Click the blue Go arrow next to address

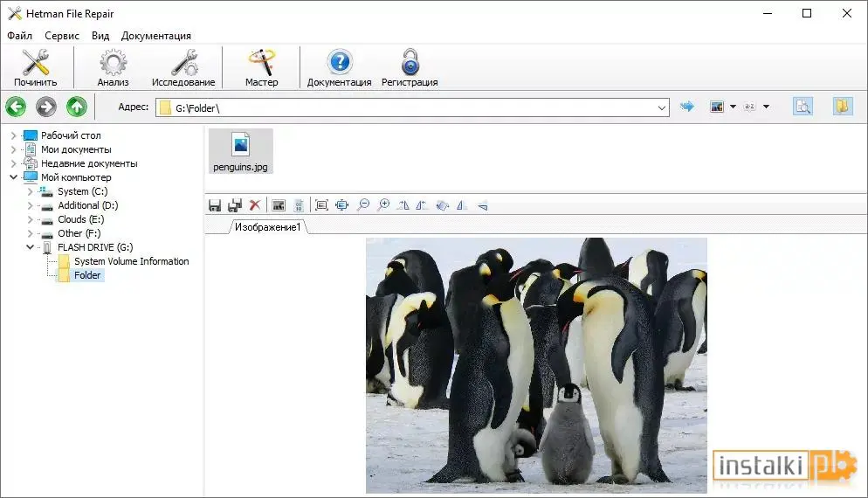click(687, 107)
